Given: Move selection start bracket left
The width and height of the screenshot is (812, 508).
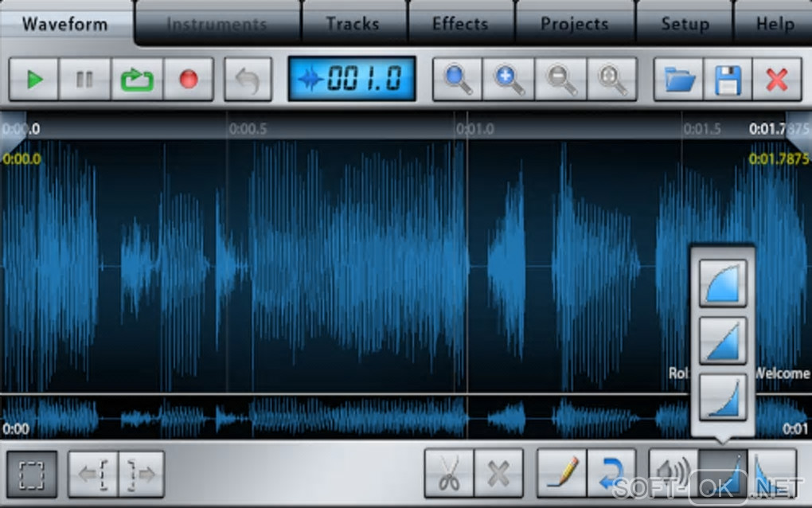Looking at the screenshot, I should pyautogui.click(x=93, y=475).
